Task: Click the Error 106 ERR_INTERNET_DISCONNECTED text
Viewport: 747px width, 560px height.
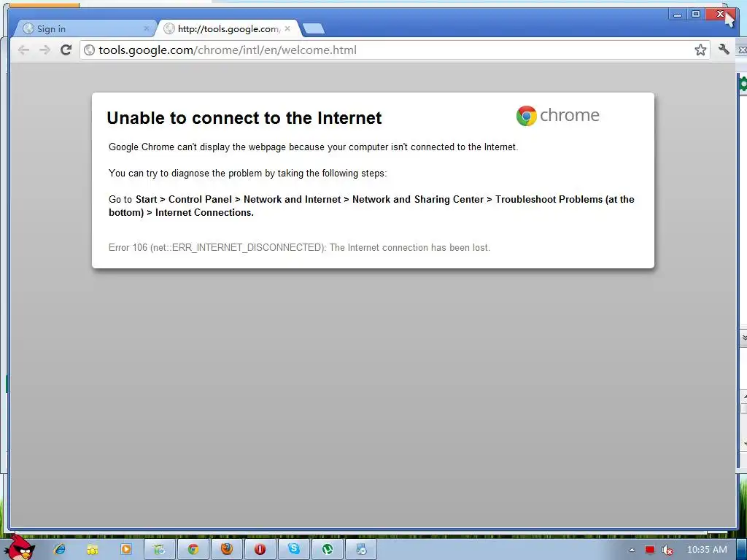Action: [x=299, y=248]
